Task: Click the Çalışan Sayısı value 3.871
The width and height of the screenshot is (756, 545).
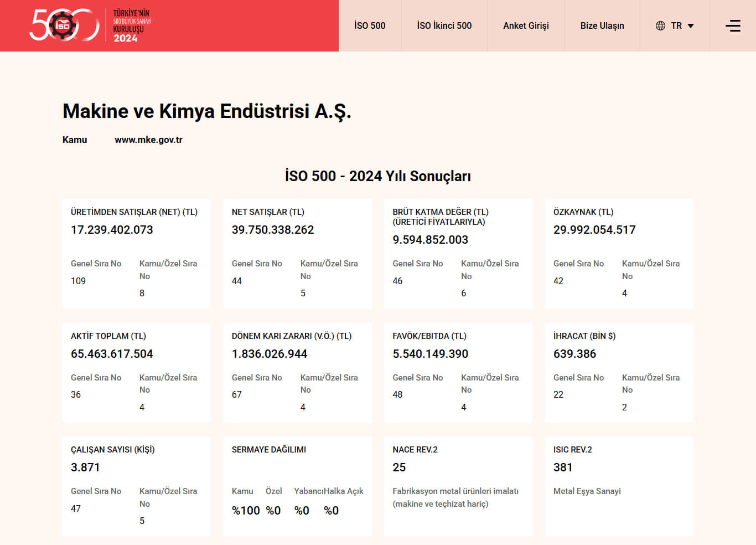Action: click(85, 467)
